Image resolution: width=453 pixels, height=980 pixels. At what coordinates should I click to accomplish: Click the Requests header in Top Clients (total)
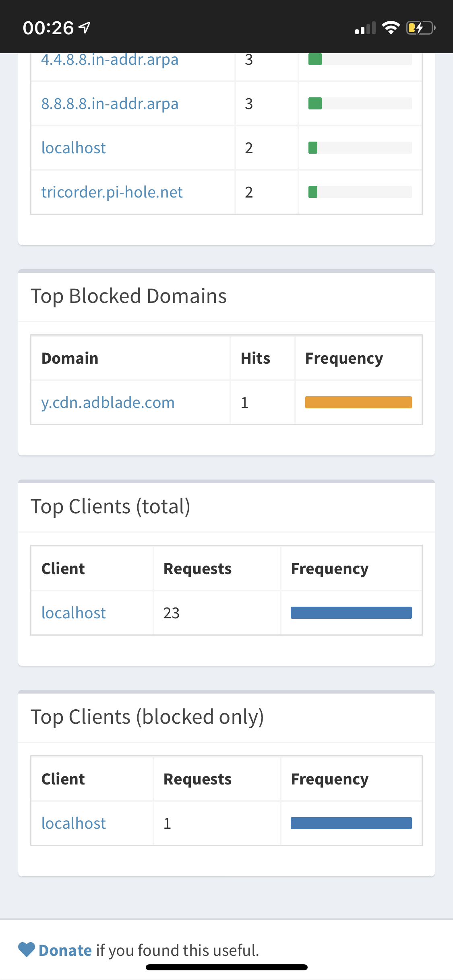point(197,568)
